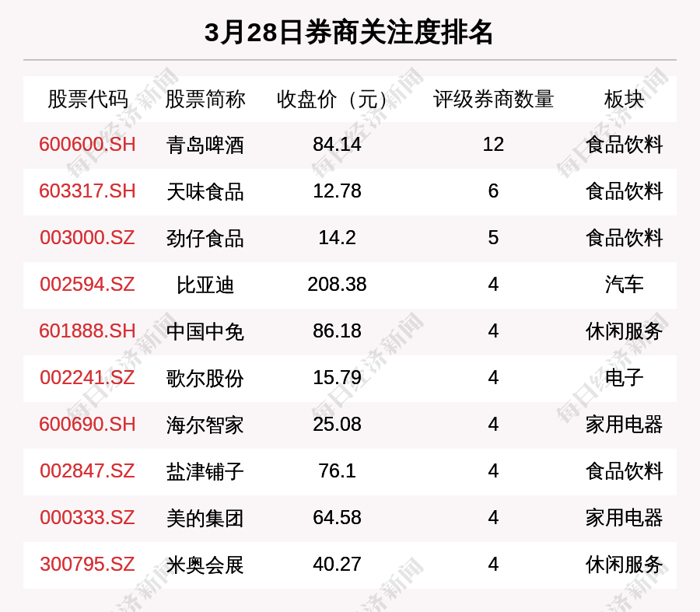Click broker count 4 in 美的集团 row

493,518
